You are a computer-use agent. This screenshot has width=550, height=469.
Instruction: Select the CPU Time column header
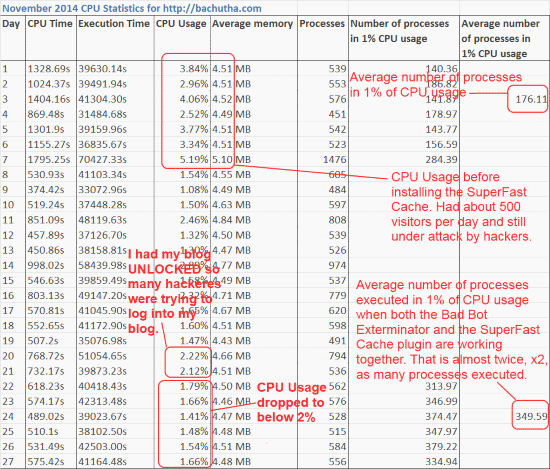[x=50, y=24]
